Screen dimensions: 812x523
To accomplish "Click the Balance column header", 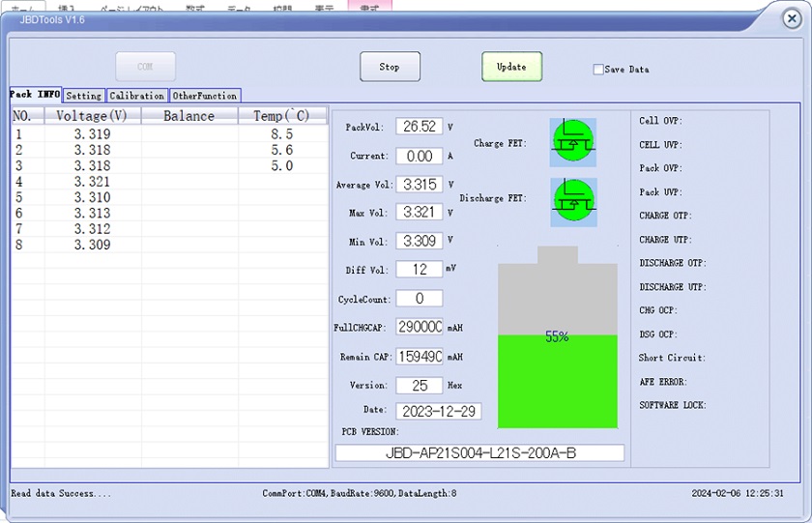I will point(189,115).
